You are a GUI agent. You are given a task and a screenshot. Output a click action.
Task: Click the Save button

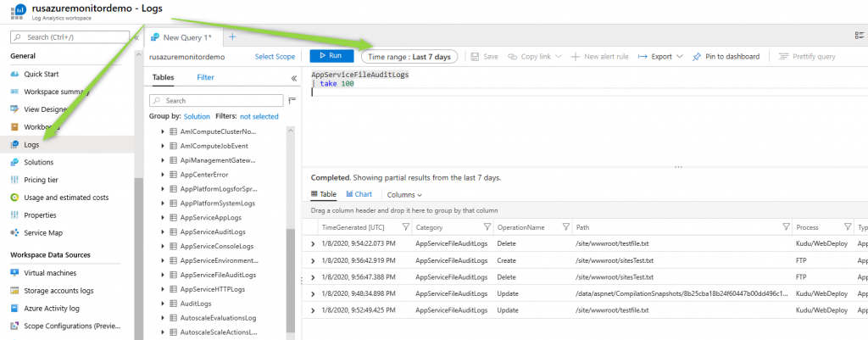click(484, 57)
